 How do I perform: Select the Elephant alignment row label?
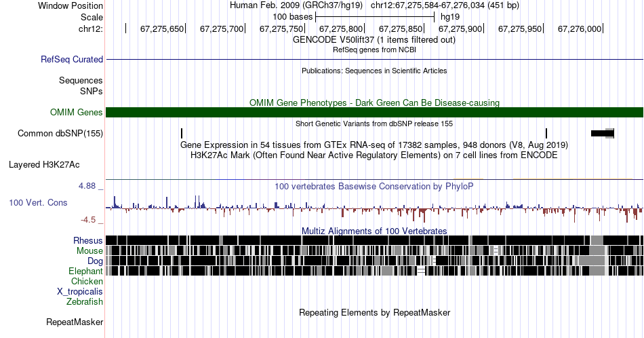click(x=85, y=271)
